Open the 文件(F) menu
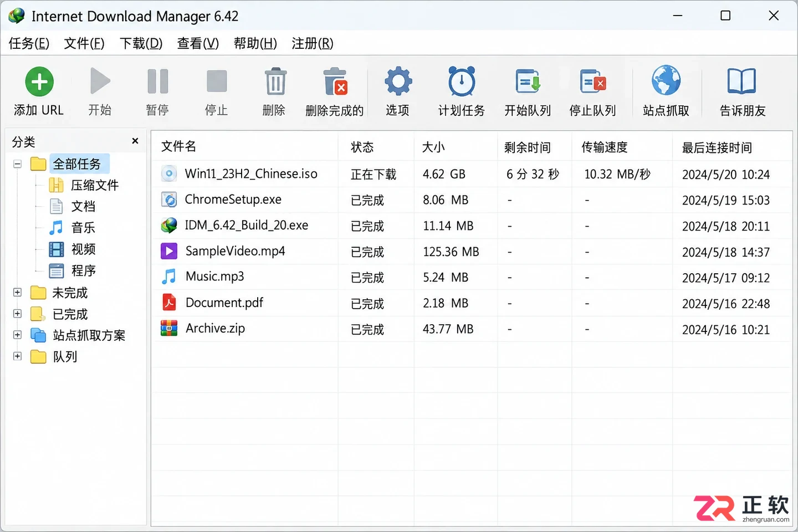Image resolution: width=798 pixels, height=532 pixels. (x=84, y=43)
